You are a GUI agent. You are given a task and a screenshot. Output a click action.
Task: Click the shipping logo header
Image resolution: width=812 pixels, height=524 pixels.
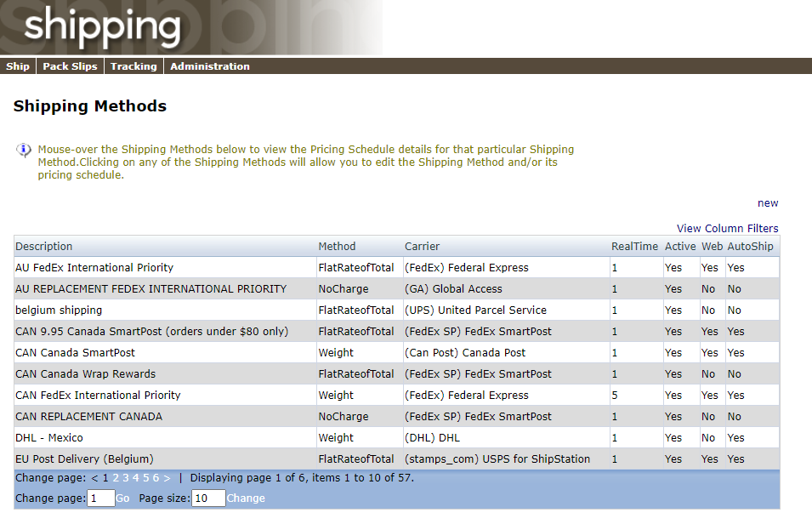point(102,28)
